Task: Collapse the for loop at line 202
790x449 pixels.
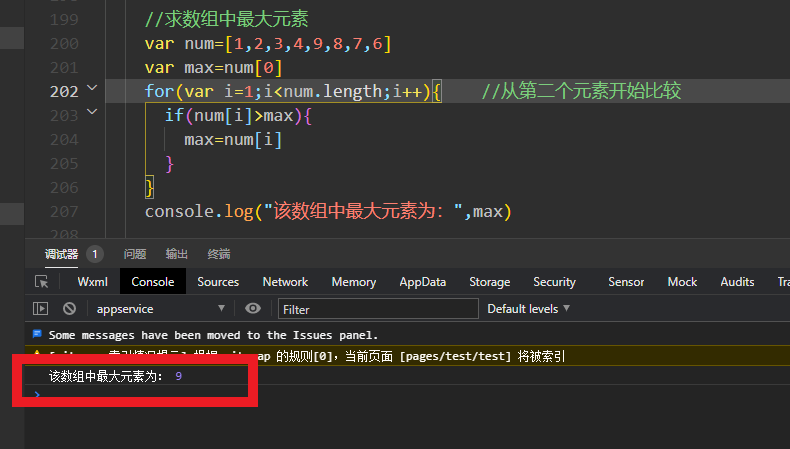Action: 92,88
